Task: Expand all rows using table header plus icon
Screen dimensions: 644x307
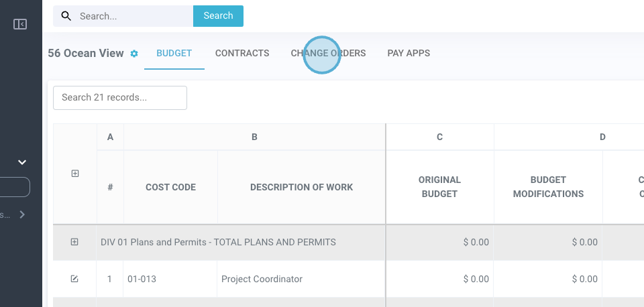Action: (x=75, y=174)
